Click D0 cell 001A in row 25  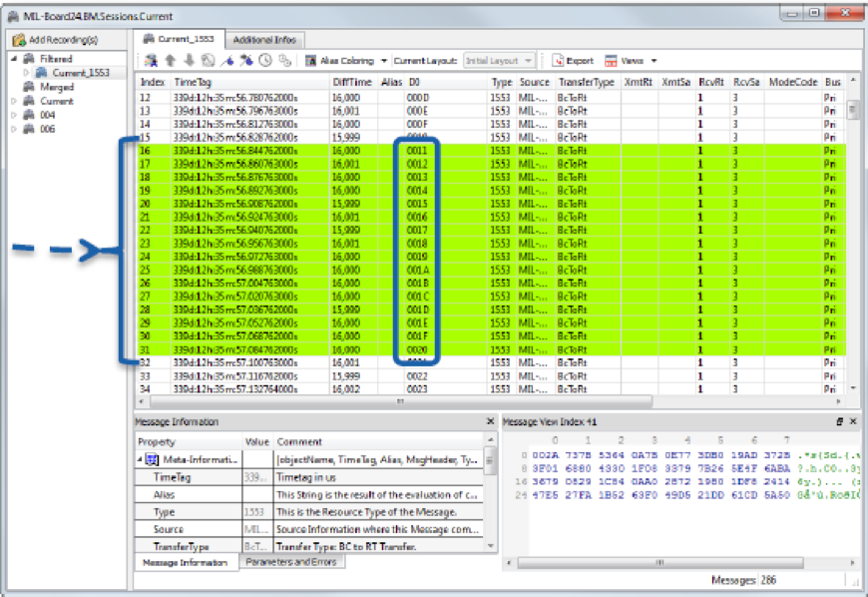pos(417,271)
